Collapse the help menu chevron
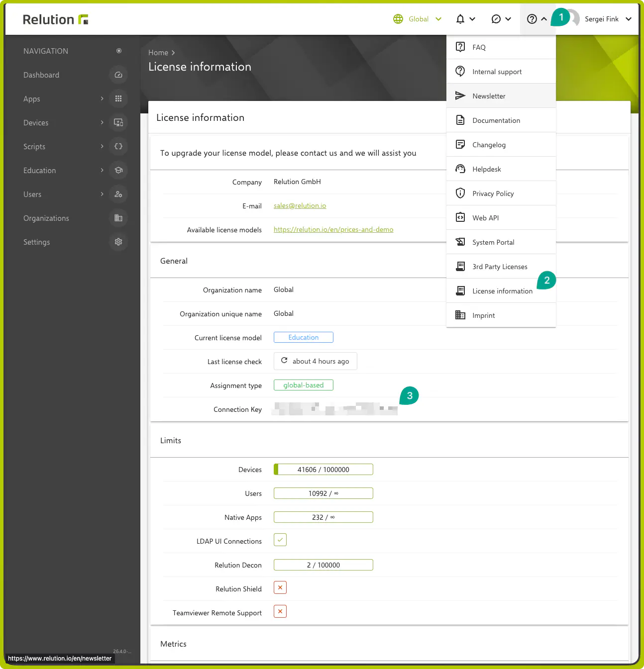The width and height of the screenshot is (644, 669). coord(544,19)
